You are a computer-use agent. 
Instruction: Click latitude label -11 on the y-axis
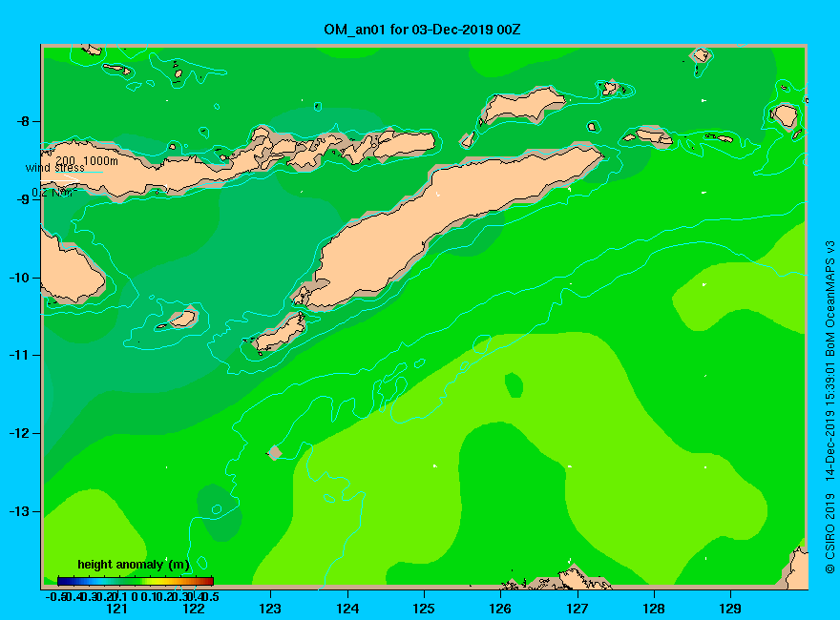point(19,355)
